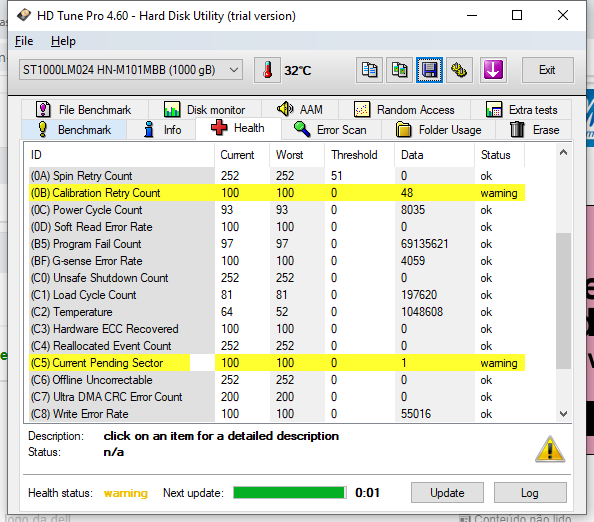The image size is (594, 522).
Task: Open the options wrench and gear icon
Action: point(459,70)
